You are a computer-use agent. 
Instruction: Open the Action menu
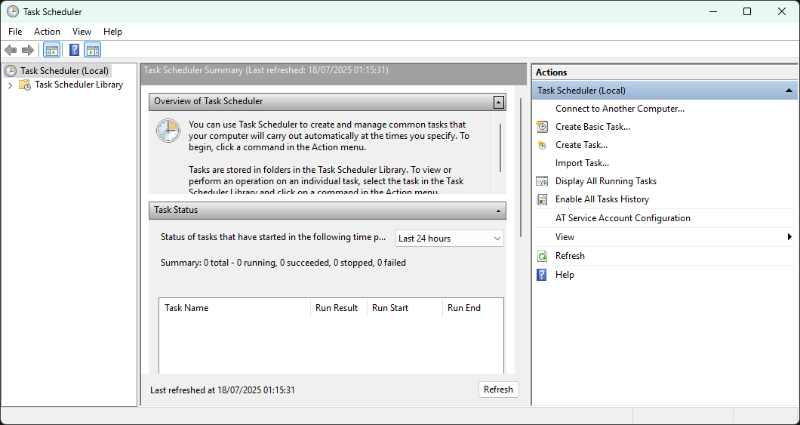47,32
